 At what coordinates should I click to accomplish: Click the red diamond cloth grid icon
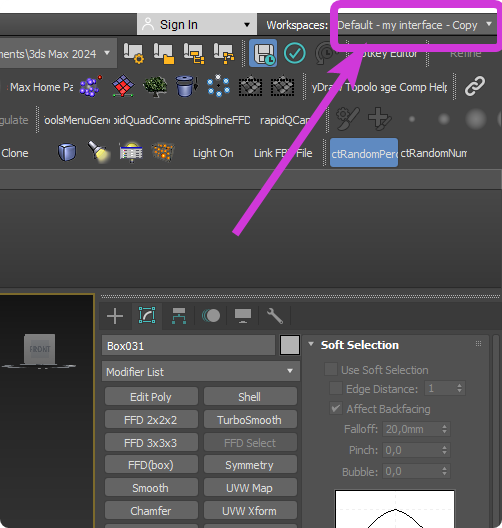tap(123, 86)
